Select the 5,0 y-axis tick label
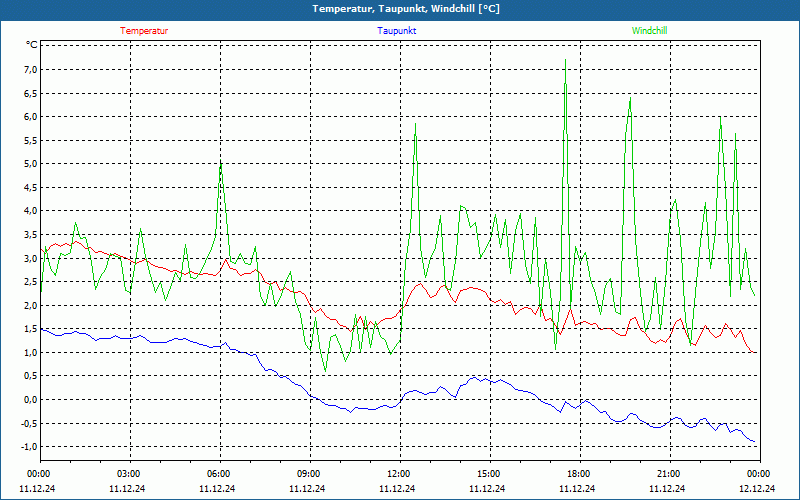 [x=29, y=164]
